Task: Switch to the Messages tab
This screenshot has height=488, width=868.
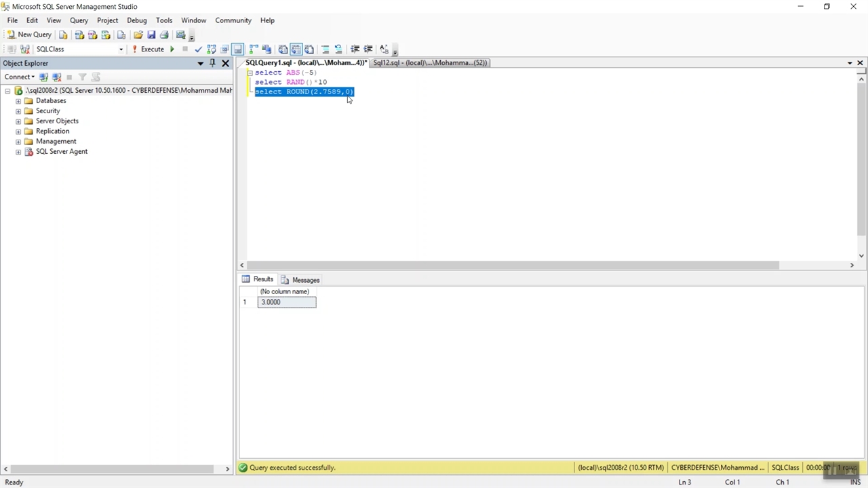Action: [300, 280]
